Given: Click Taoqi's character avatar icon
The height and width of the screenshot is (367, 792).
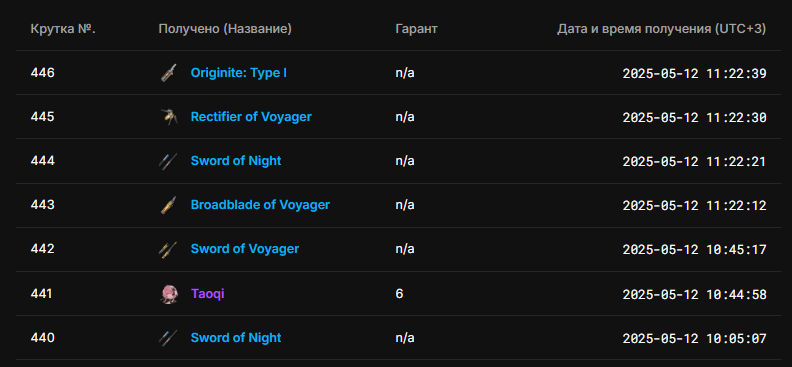Looking at the screenshot, I should (x=169, y=294).
